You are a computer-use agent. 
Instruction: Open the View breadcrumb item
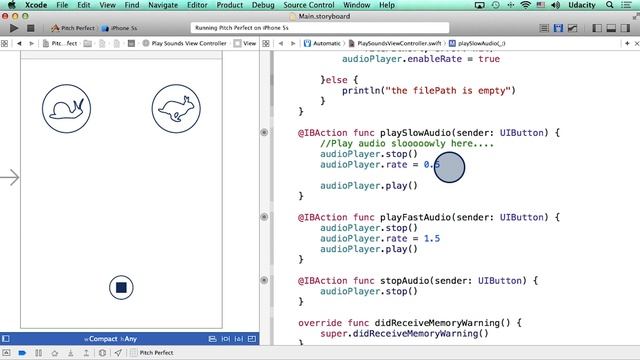coord(245,43)
